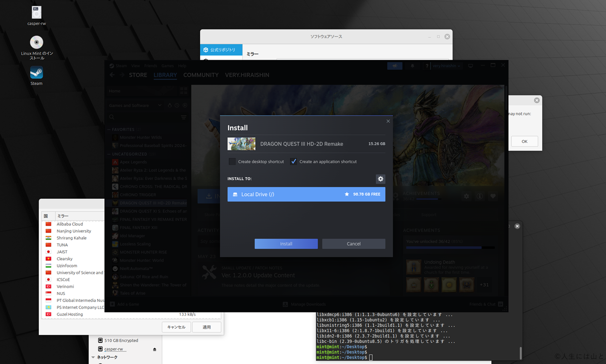Open the very.hiraishin account dropdown
606x364 pixels.
coord(446,66)
